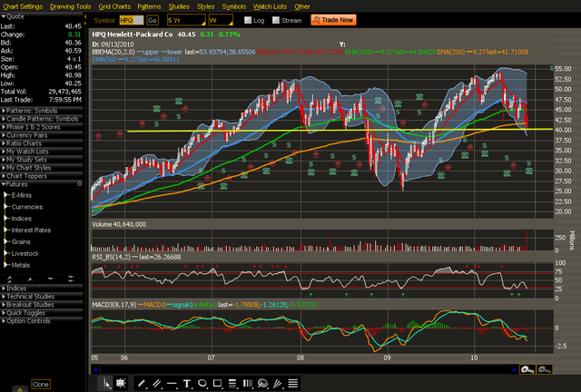581x392 pixels.
Task: Click the orange sidebar collapse arrow
Action: click(x=85, y=17)
